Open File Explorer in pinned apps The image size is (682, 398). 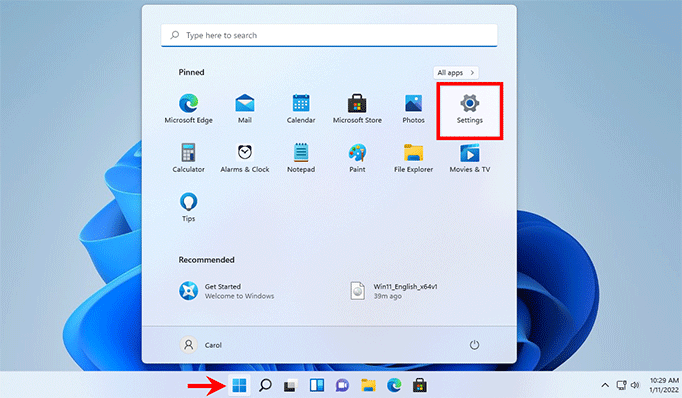click(x=413, y=158)
